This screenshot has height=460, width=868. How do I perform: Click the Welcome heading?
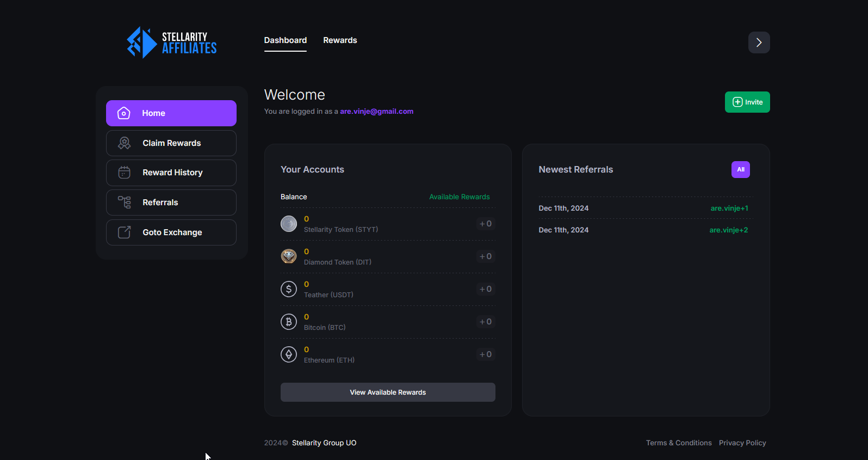click(x=295, y=95)
